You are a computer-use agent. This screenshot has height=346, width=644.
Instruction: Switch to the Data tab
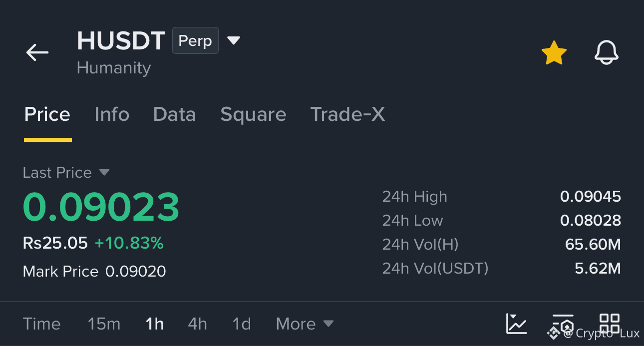[174, 114]
